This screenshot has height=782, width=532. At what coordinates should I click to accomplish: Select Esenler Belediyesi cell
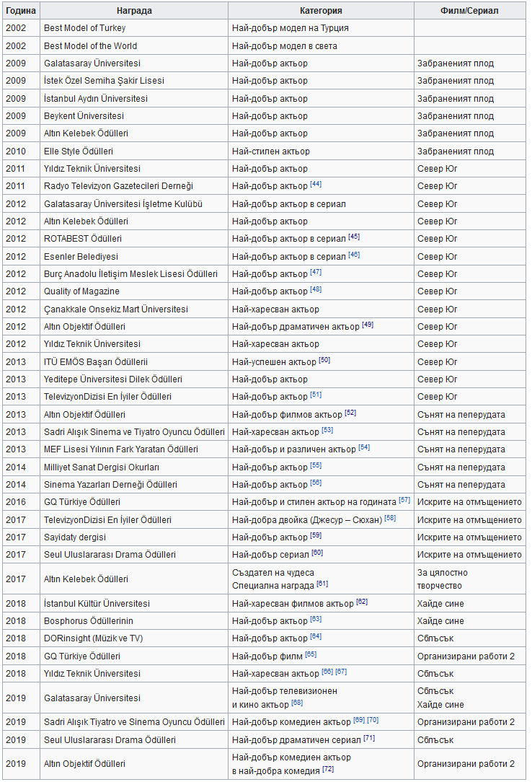pos(134,256)
